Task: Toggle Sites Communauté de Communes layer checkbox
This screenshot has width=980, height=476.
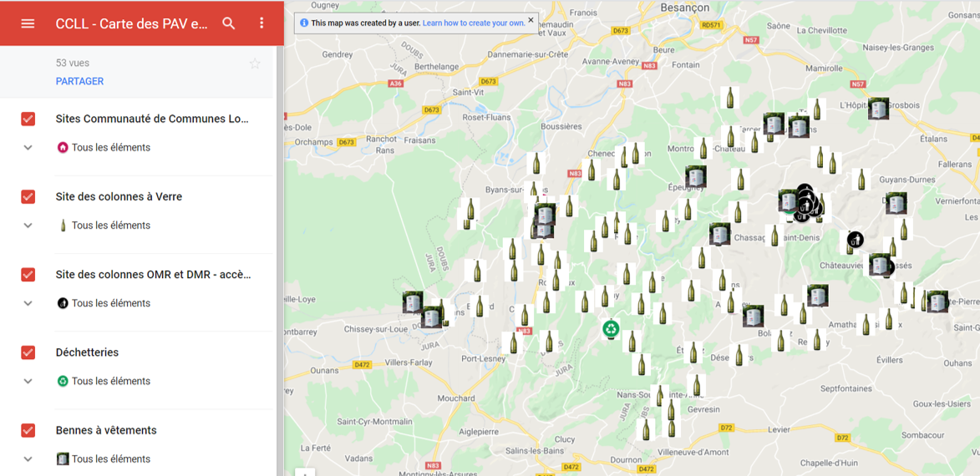Action: [28, 119]
